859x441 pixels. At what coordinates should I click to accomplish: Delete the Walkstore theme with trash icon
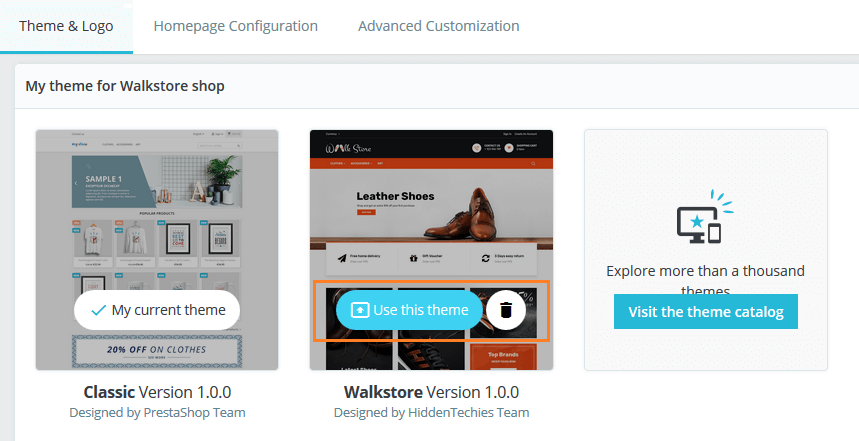(x=506, y=310)
